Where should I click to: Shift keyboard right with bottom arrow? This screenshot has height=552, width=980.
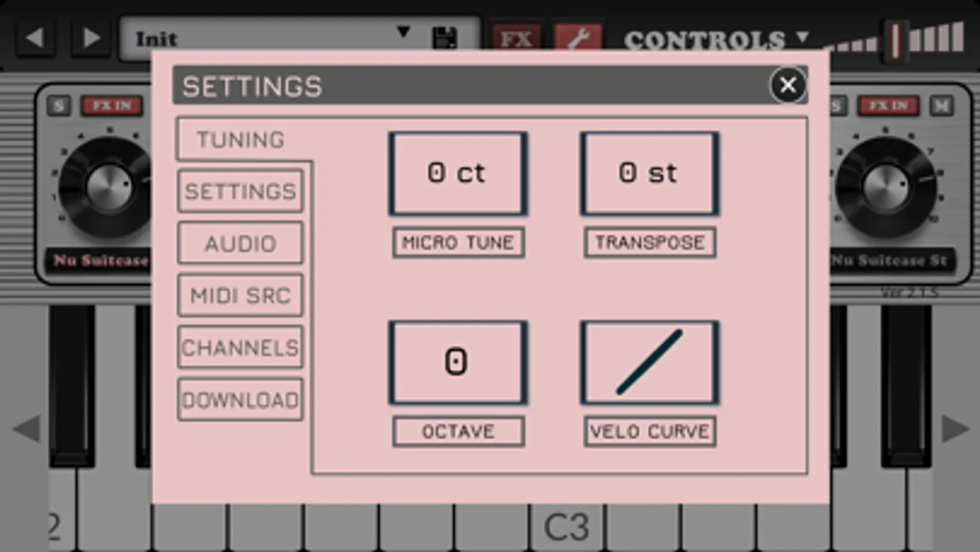pyautogui.click(x=954, y=429)
